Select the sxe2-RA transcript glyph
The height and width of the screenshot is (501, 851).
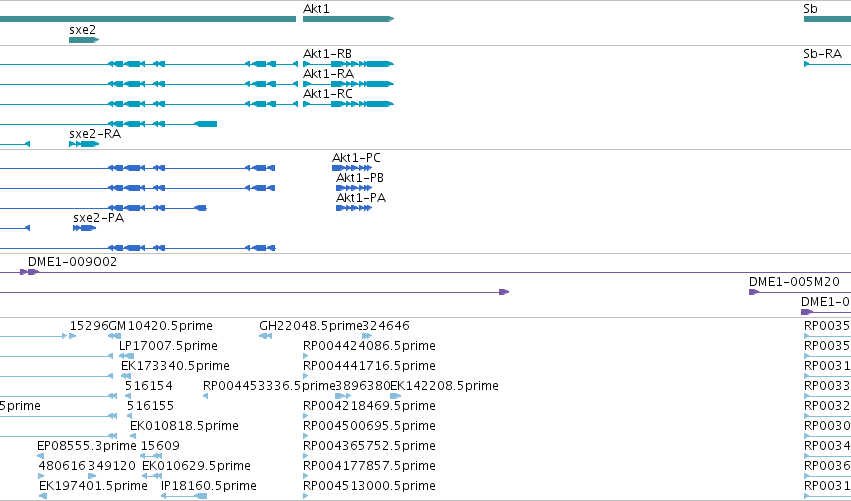pyautogui.click(x=84, y=144)
